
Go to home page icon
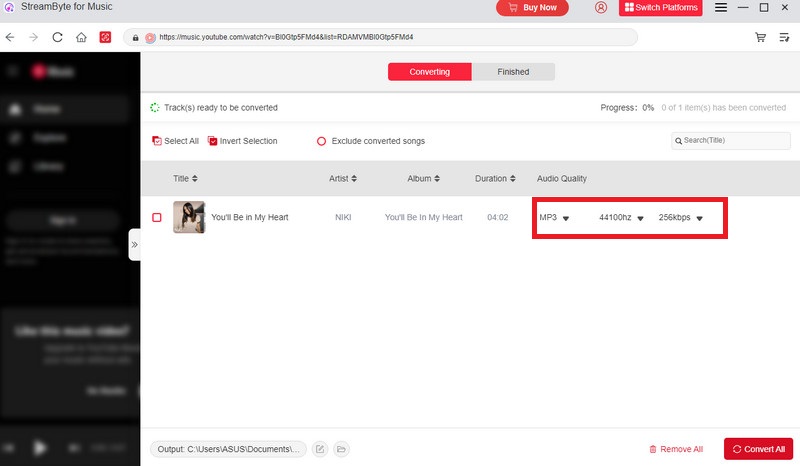(81, 37)
